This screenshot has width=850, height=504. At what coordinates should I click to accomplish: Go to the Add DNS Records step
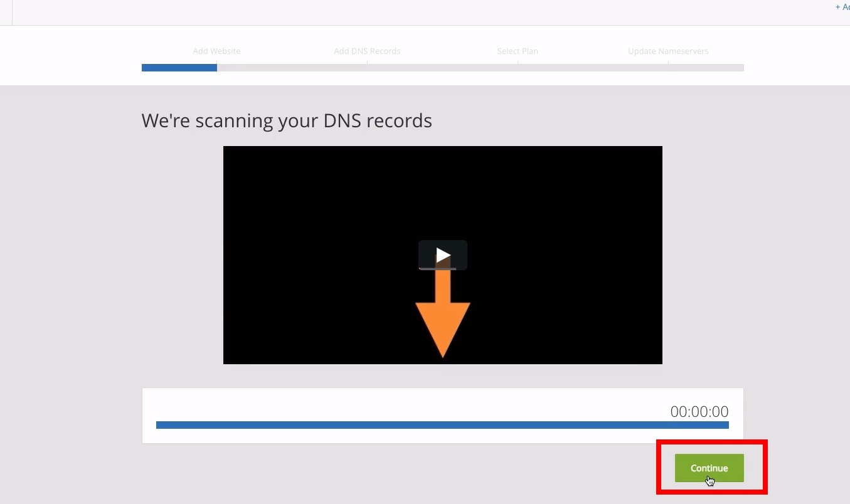(x=367, y=51)
